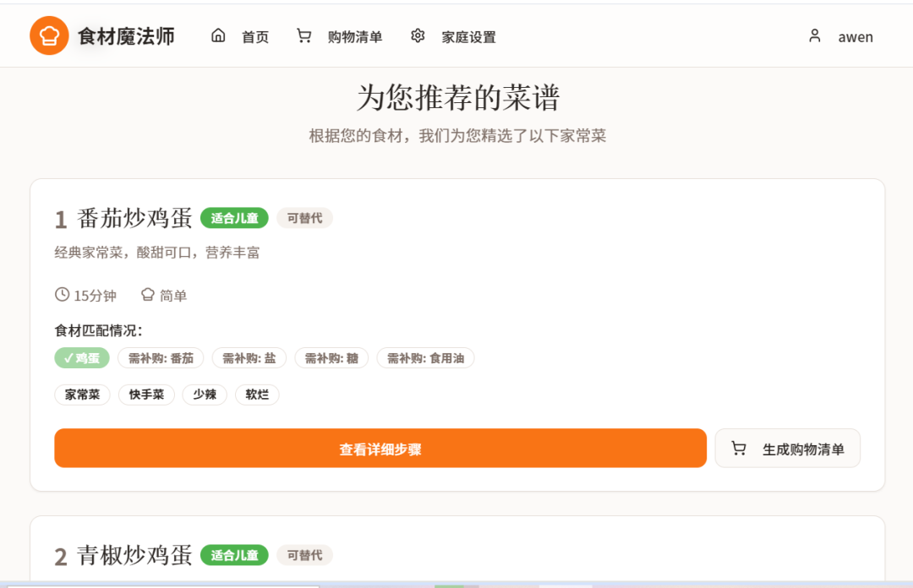Open the 购物清单 menu item

355,36
